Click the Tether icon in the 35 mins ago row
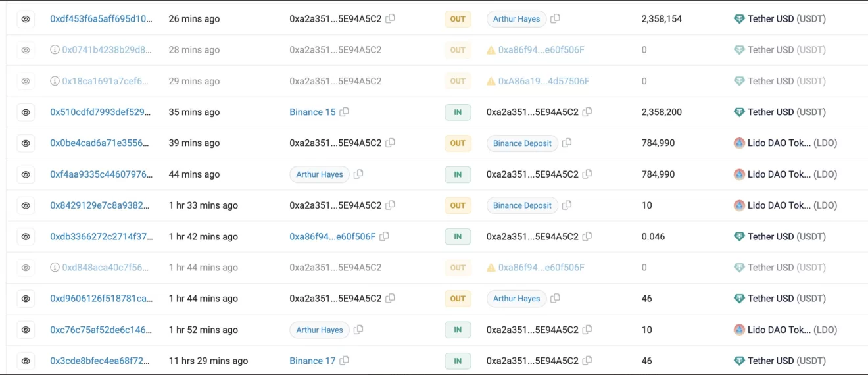 point(739,112)
